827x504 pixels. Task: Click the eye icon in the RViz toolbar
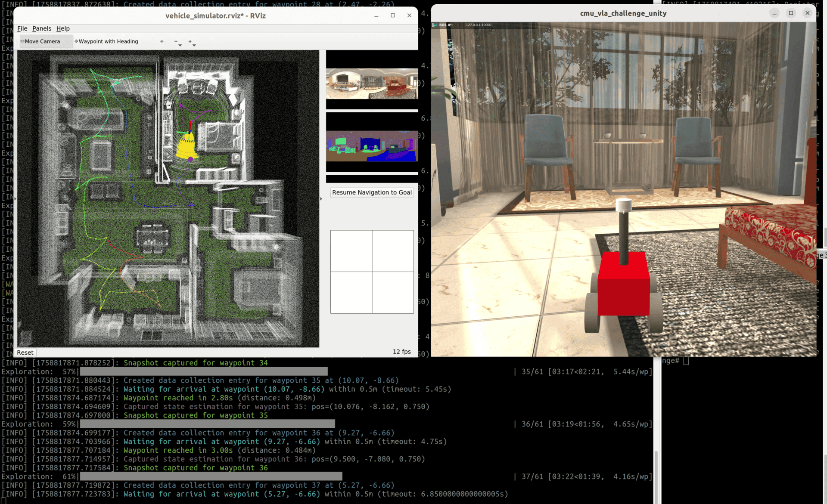[x=190, y=41]
